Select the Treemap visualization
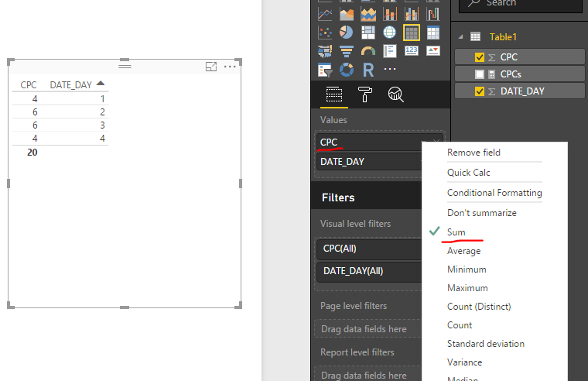 tap(368, 33)
